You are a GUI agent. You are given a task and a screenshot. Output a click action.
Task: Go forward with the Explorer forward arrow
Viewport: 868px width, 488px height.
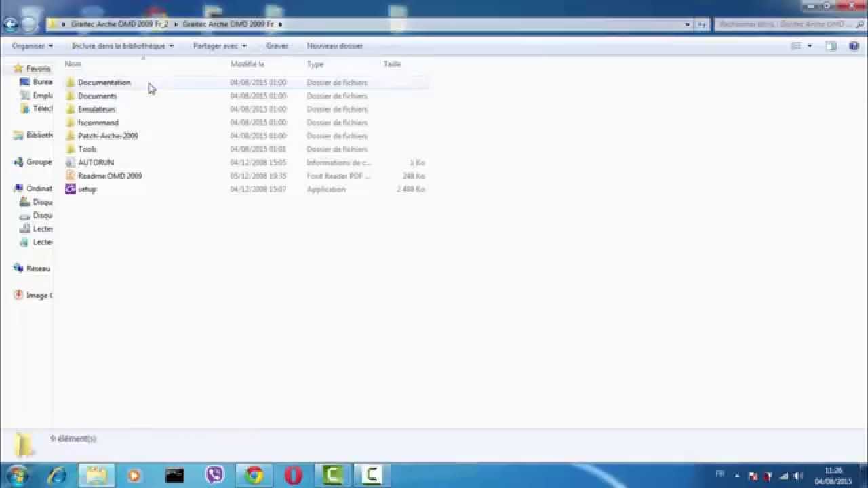click(x=28, y=24)
